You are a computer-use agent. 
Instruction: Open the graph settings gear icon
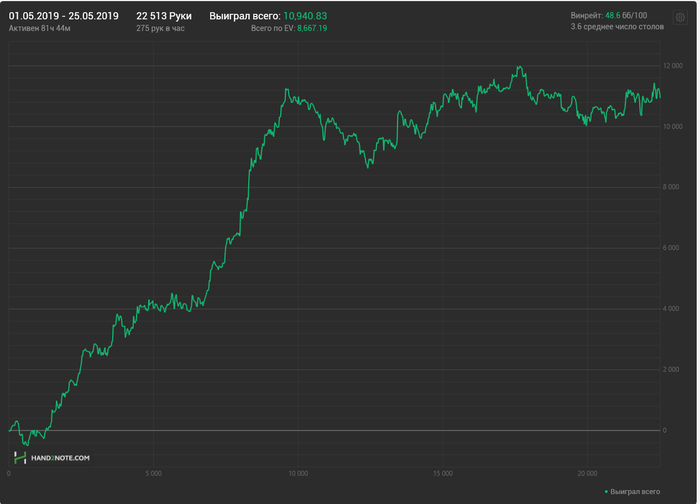pyautogui.click(x=680, y=17)
